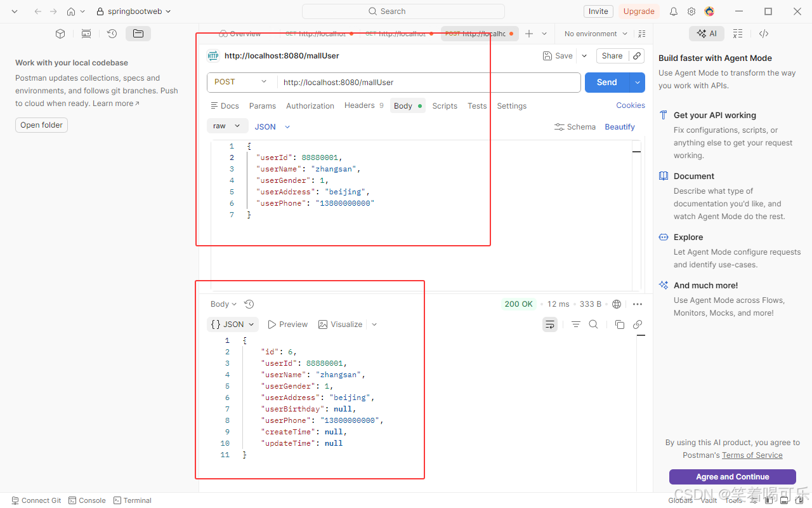
Task: Click the Upgrade button
Action: 639,11
